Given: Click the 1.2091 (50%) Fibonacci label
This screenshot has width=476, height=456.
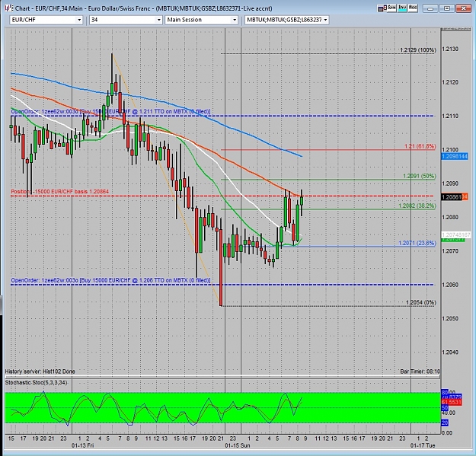Looking at the screenshot, I should pos(419,177).
